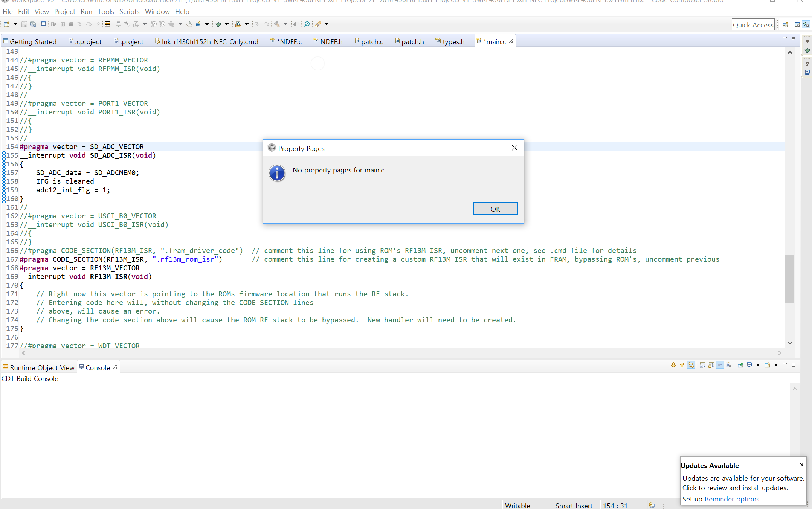Open the Display Selected Console dropdown arrow
The width and height of the screenshot is (812, 509).
(x=758, y=365)
